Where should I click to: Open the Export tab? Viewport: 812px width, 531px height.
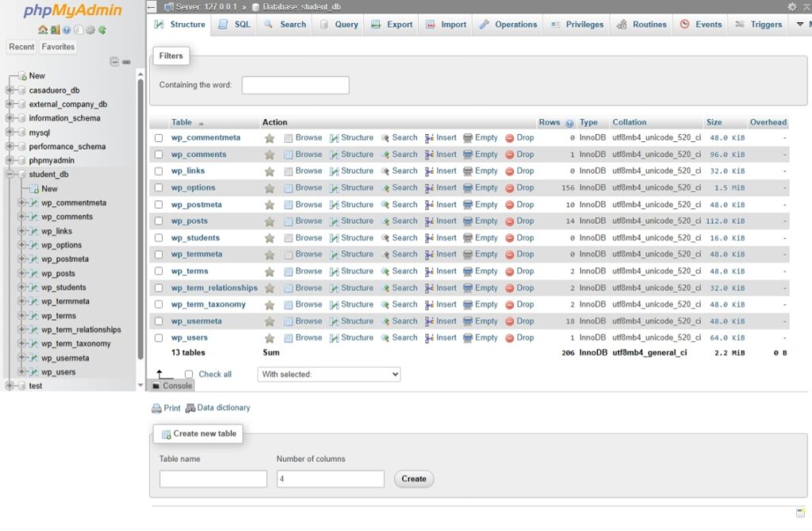[392, 25]
